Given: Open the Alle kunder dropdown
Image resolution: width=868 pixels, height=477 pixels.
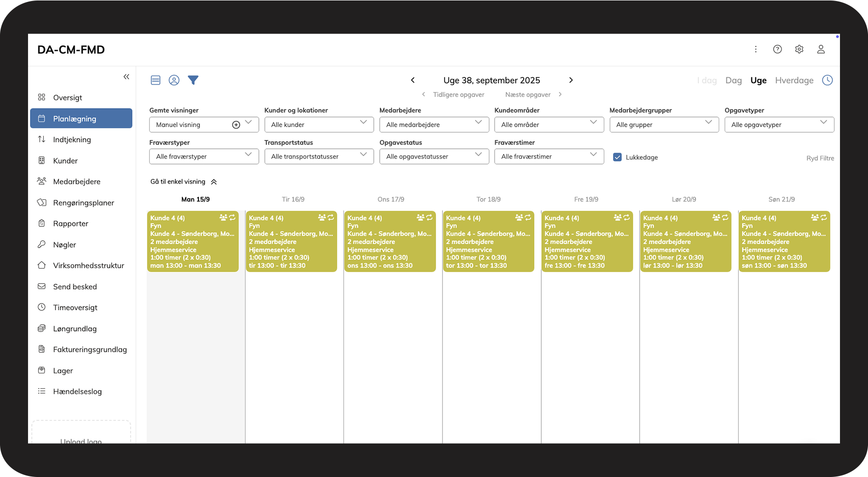Looking at the screenshot, I should click(319, 124).
